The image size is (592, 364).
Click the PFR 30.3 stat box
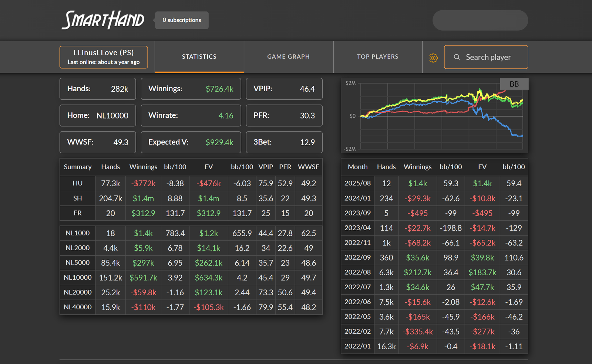(284, 115)
